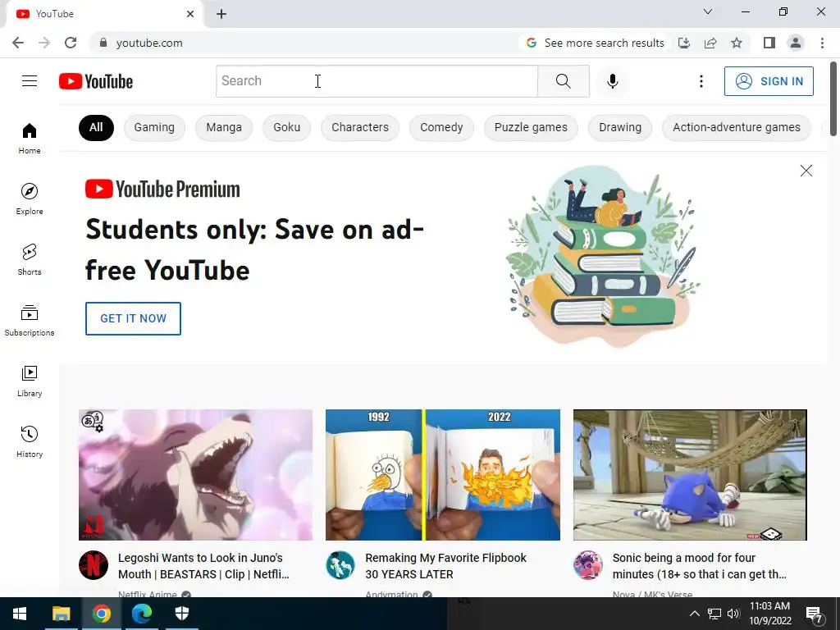Click the GET IT NOW button

point(134,319)
